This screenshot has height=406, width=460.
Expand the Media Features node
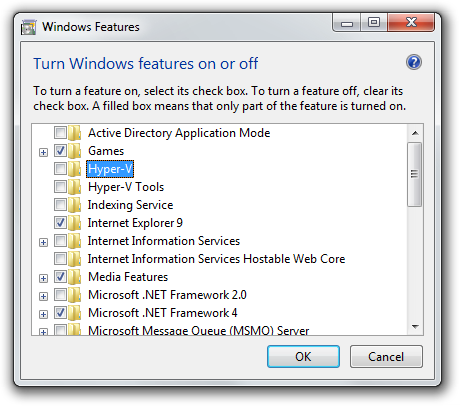(43, 278)
